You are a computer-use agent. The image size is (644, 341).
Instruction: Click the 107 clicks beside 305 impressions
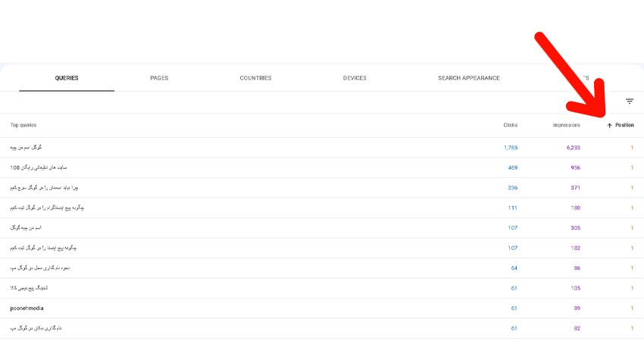pos(513,228)
